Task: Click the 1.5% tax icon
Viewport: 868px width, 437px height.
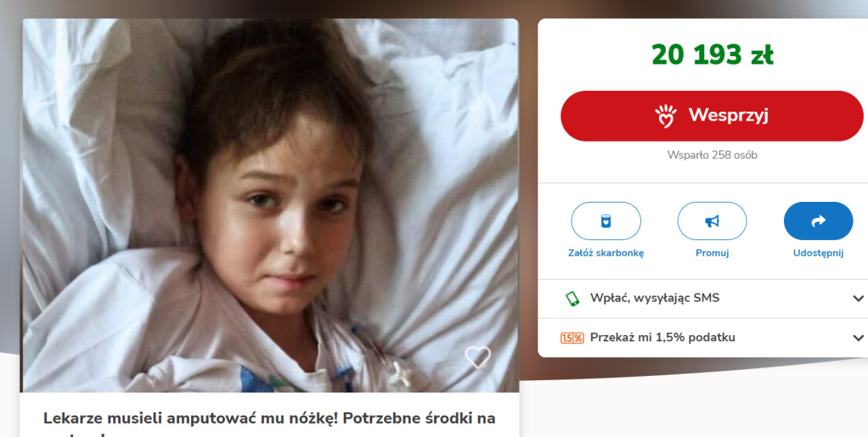Action: point(572,338)
